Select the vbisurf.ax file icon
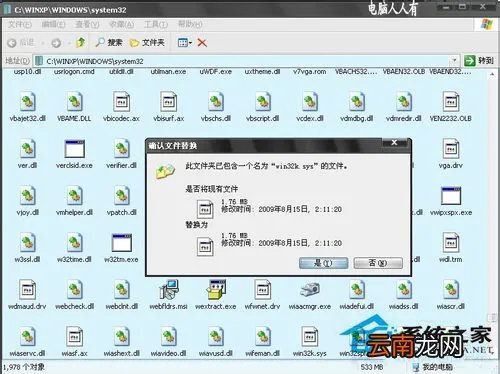Viewport: 500px width, 374px height. pyautogui.click(x=168, y=102)
